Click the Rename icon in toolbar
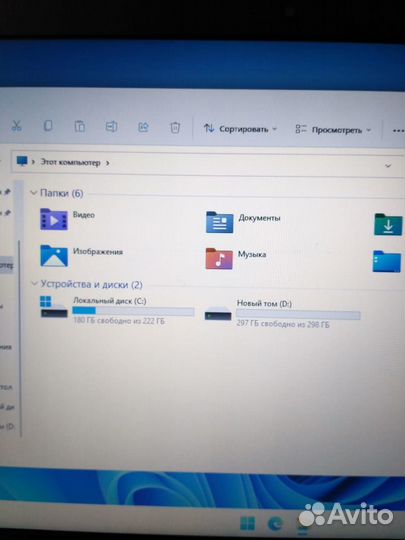The image size is (405, 540). click(x=111, y=127)
